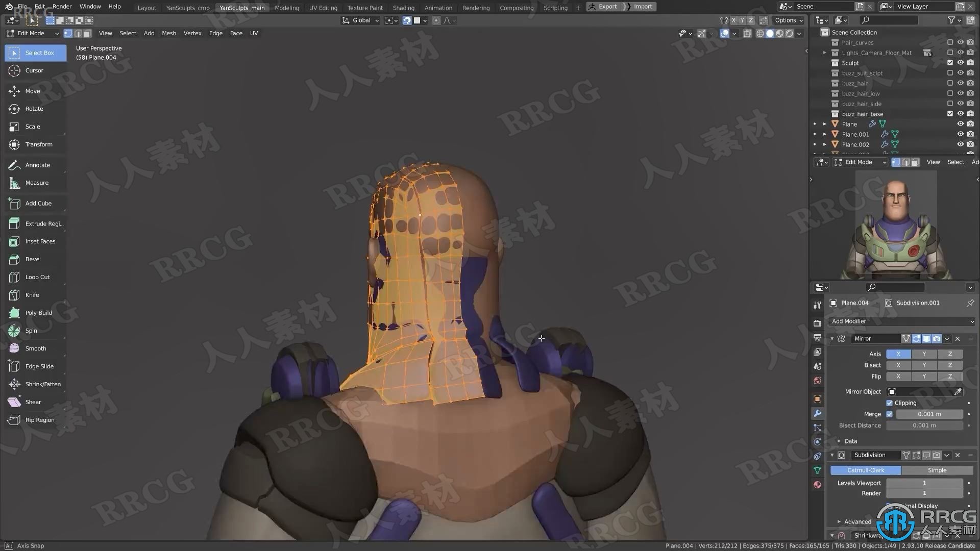Toggle eye icon for buzz_hair_base
This screenshot has height=551, width=980.
pyautogui.click(x=960, y=114)
